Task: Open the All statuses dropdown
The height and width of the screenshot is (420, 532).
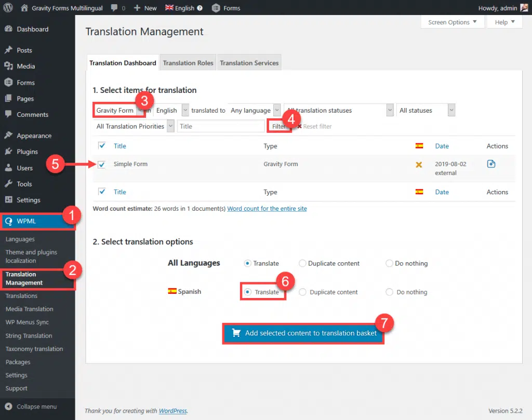Action: point(425,111)
